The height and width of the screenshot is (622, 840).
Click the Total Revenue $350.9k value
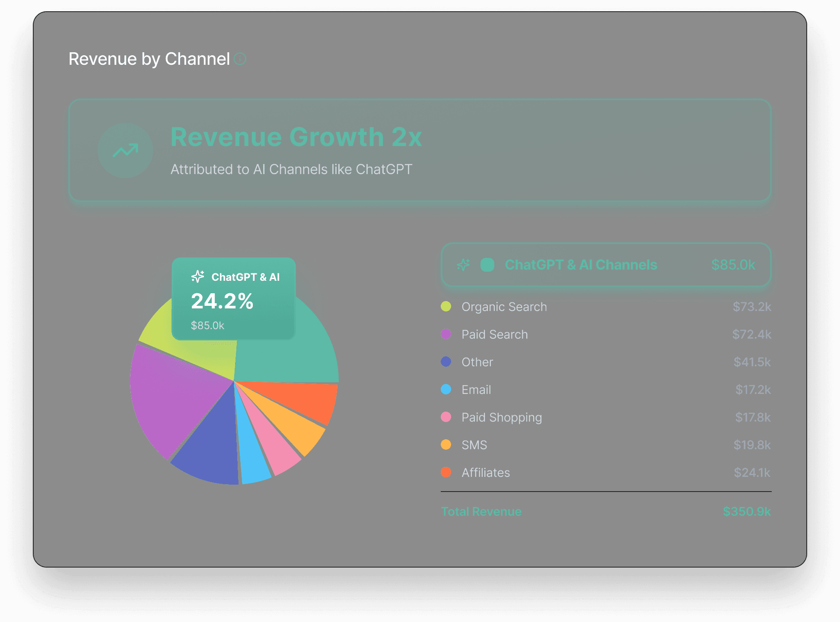746,511
